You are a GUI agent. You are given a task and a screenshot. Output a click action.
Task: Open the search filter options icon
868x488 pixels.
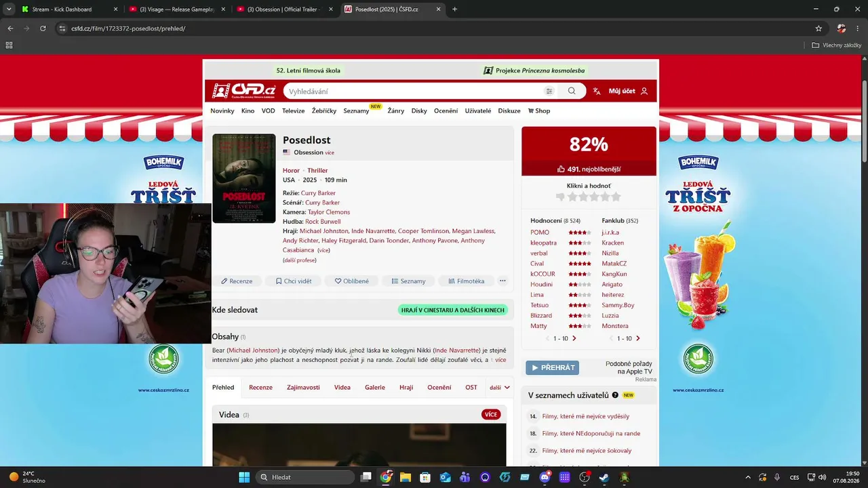coord(549,91)
